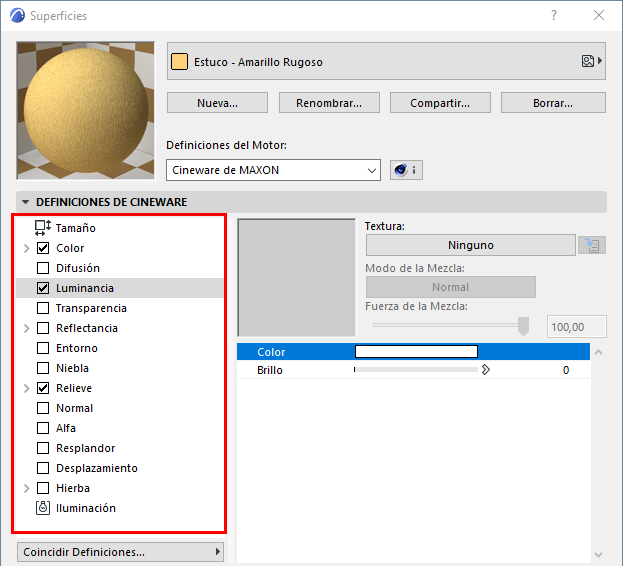Select the Brillo parameter row

[413, 370]
